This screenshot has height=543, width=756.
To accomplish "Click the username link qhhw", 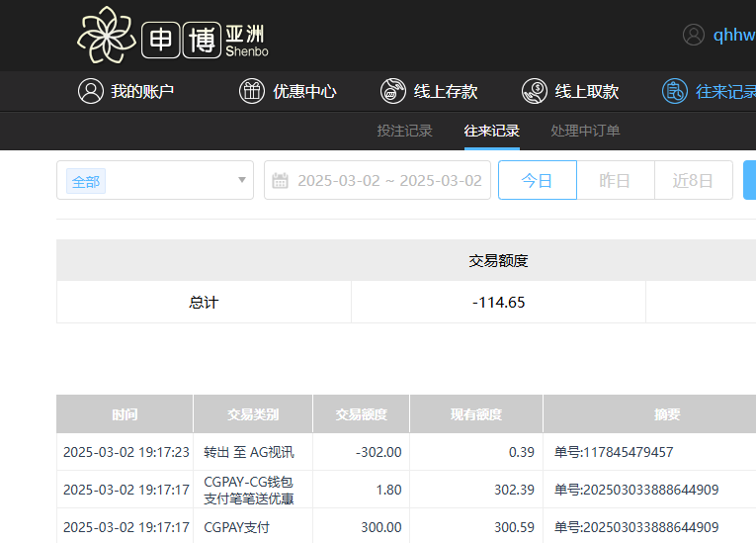I will click(733, 35).
